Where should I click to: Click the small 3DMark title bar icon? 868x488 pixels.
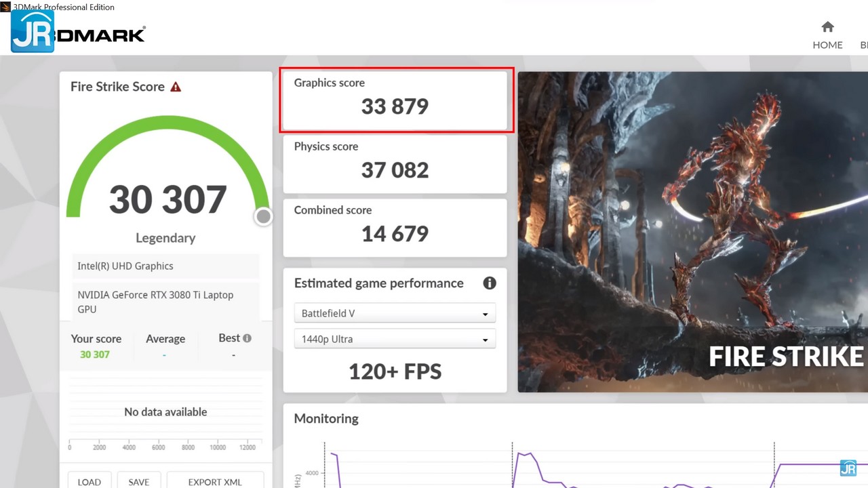(x=6, y=7)
